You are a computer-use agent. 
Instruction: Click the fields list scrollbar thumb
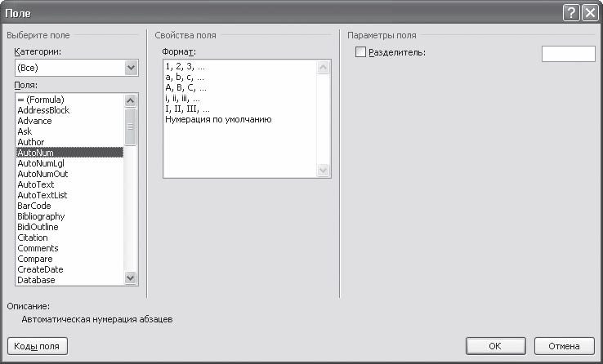click(x=131, y=127)
